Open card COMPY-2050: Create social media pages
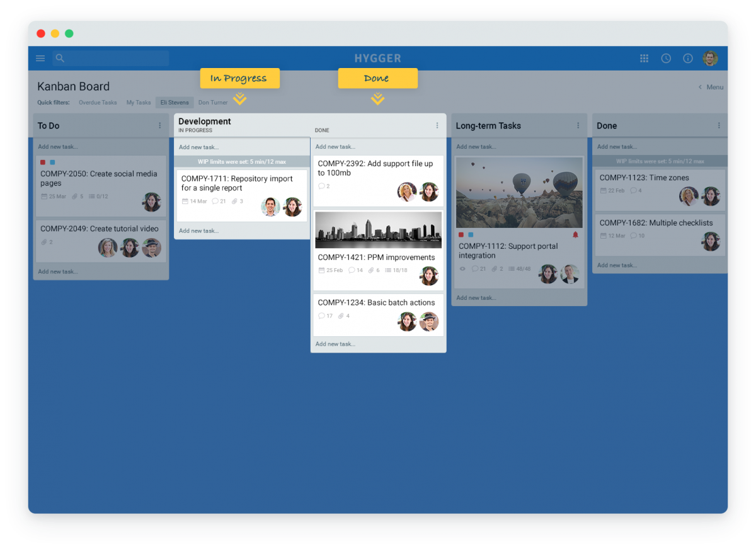756x551 pixels. point(101,185)
